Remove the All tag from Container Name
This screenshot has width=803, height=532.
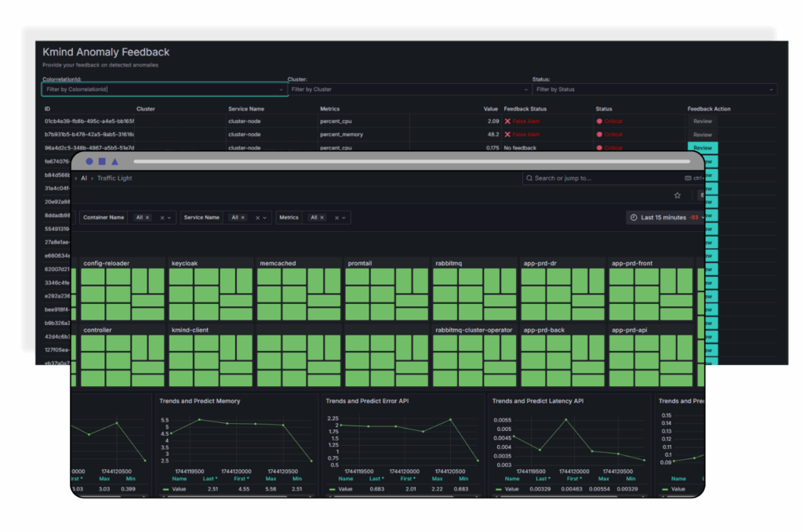(x=148, y=217)
